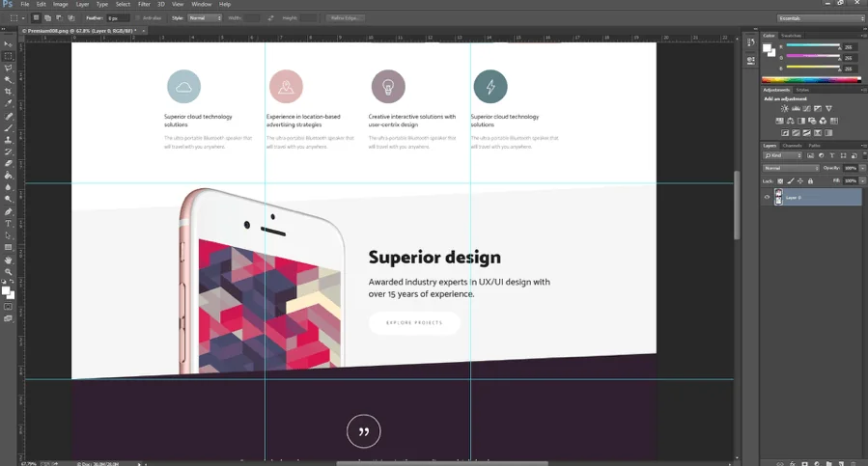The height and width of the screenshot is (466, 868).
Task: Open the Properties panel icon
Action: point(750,60)
